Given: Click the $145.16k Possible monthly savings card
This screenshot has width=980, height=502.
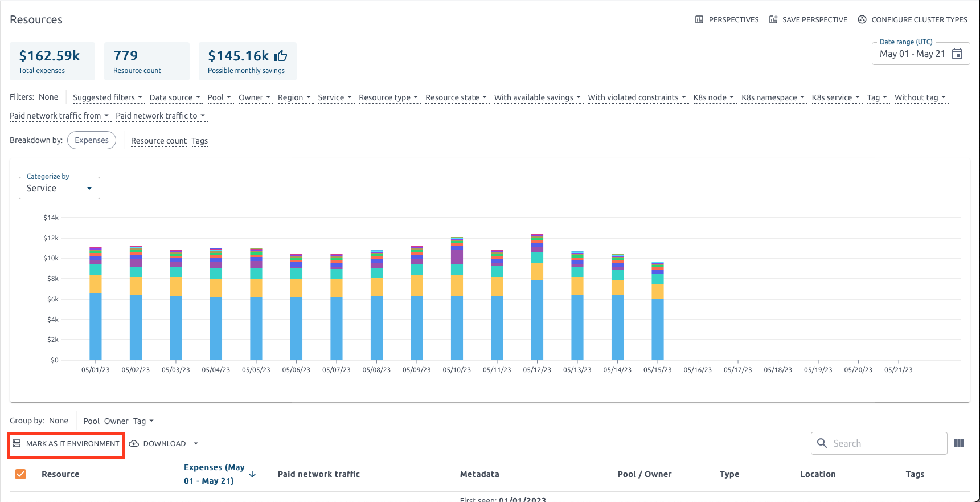Looking at the screenshot, I should coord(248,61).
